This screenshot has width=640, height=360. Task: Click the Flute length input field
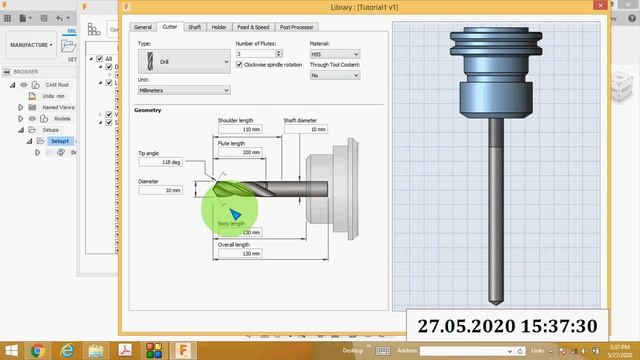pyautogui.click(x=240, y=152)
